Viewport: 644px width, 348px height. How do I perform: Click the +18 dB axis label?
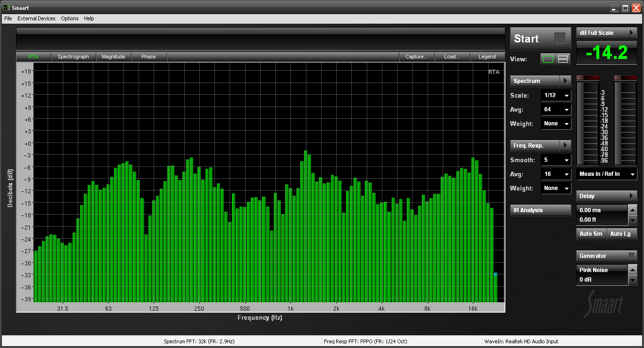[x=27, y=71]
